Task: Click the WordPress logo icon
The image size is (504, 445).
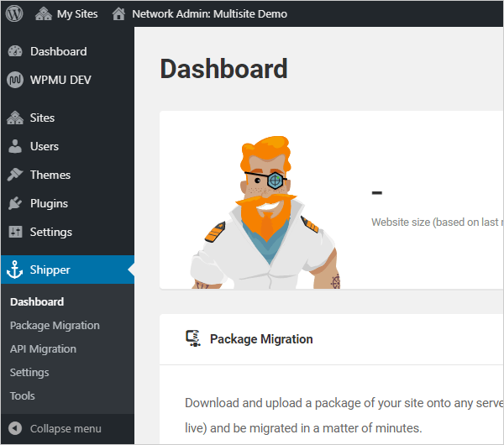Action: click(14, 13)
